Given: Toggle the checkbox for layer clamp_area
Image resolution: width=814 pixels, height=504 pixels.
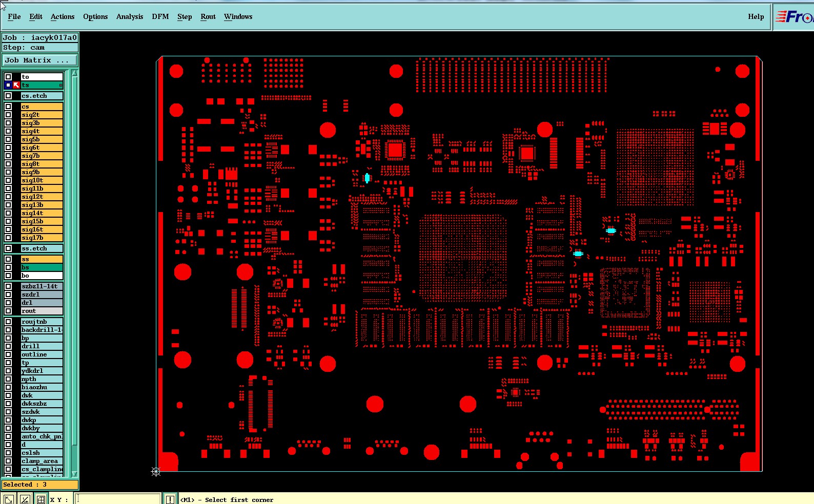Looking at the screenshot, I should [8, 461].
